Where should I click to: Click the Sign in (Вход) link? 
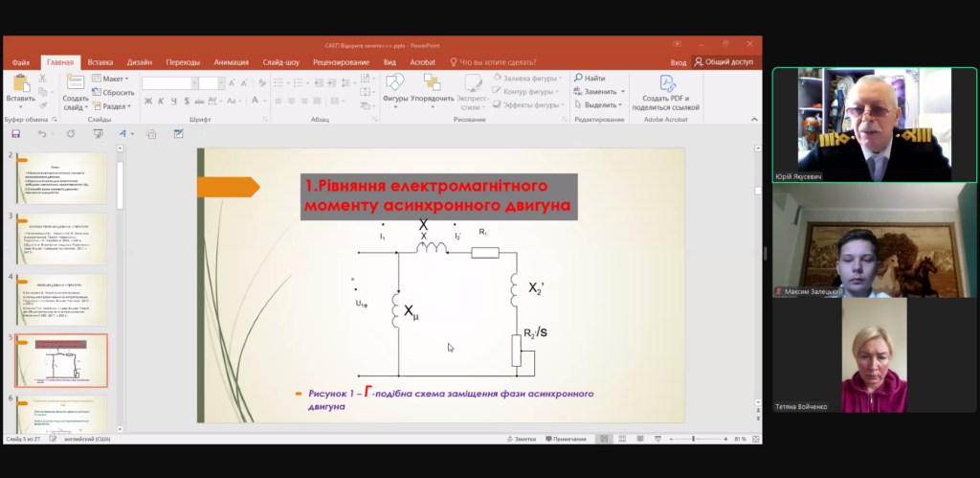(x=679, y=62)
